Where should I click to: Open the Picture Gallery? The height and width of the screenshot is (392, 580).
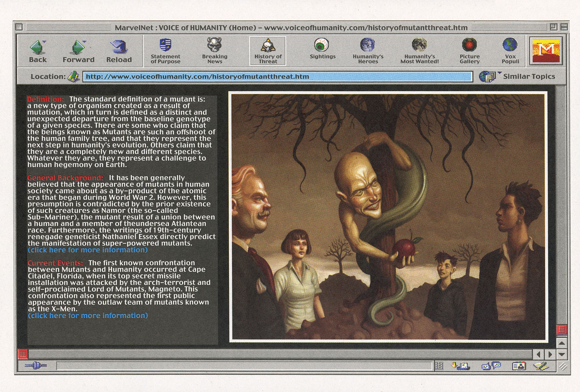tap(469, 51)
